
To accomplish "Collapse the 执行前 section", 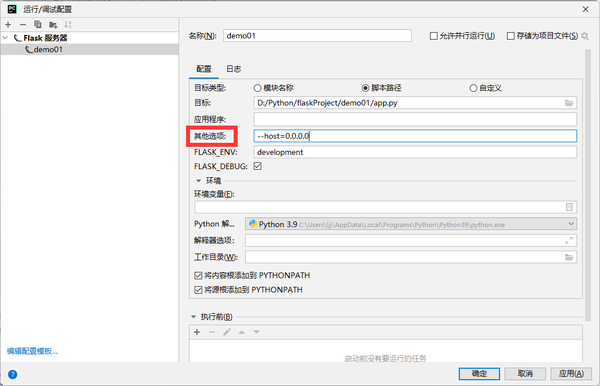I will tap(193, 317).
